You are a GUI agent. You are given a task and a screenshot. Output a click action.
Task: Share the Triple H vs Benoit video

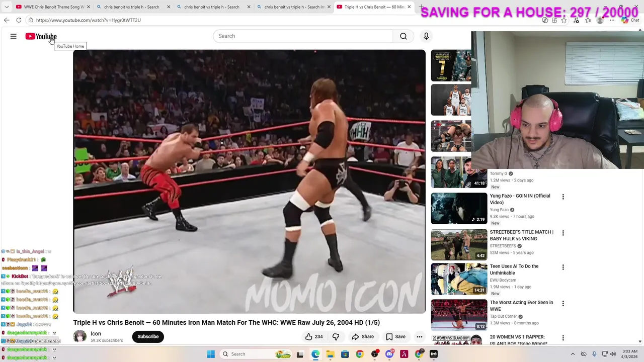click(363, 337)
